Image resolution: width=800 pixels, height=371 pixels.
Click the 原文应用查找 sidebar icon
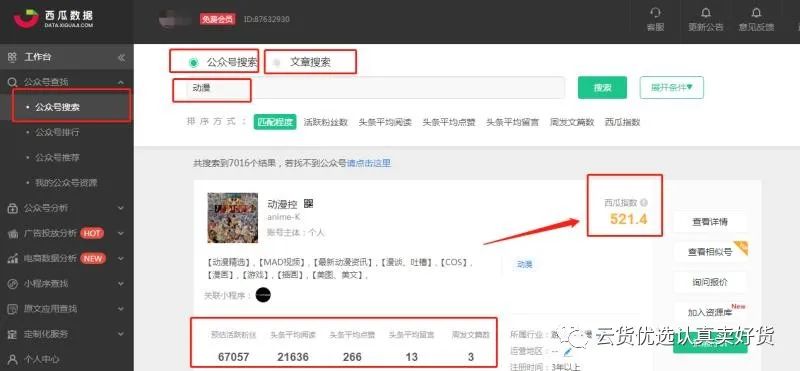click(x=12, y=309)
